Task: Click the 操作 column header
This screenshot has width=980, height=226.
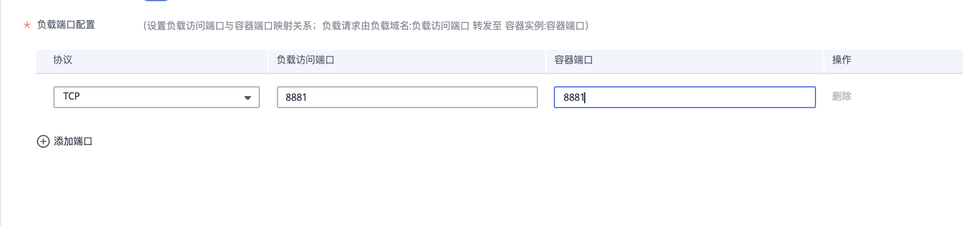Action: (x=842, y=60)
